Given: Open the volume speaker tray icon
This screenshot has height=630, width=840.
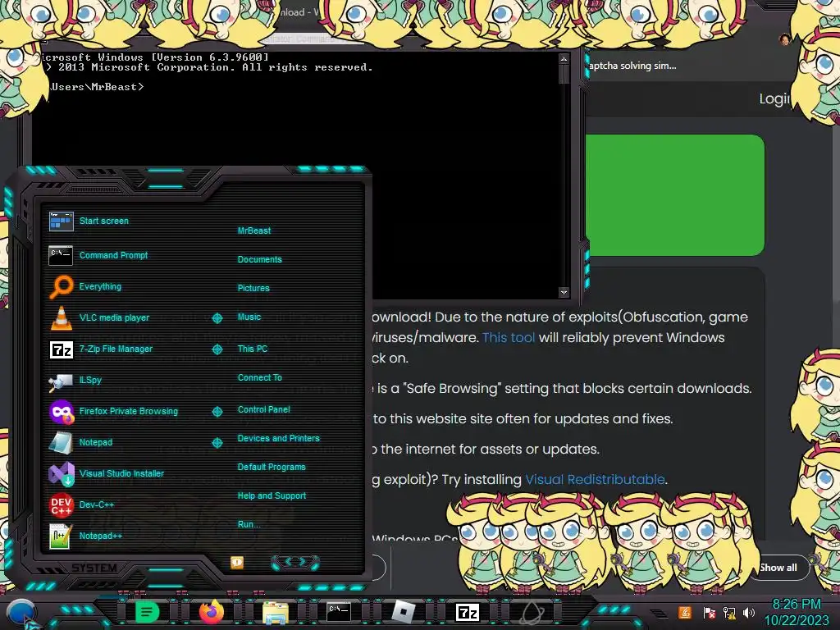Looking at the screenshot, I should pos(749,612).
